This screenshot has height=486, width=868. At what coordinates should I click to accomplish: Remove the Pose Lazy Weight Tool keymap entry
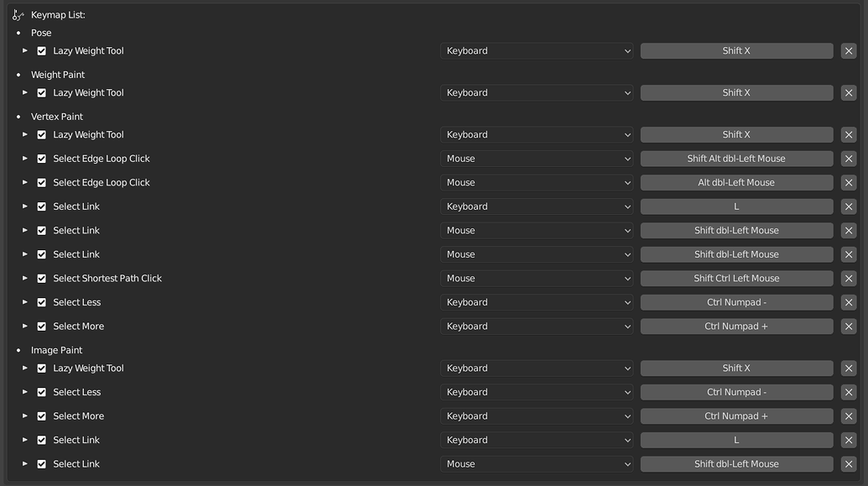(x=849, y=51)
